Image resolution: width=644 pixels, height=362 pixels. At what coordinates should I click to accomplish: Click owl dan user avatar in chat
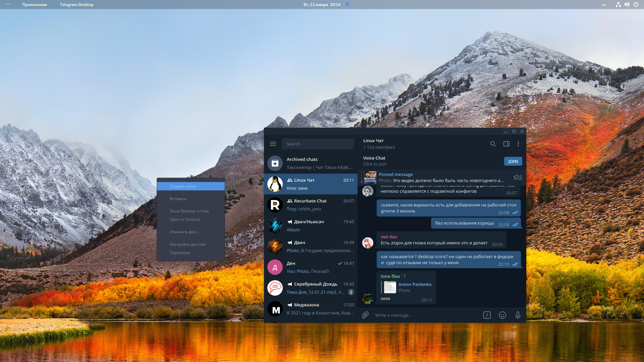point(368,243)
